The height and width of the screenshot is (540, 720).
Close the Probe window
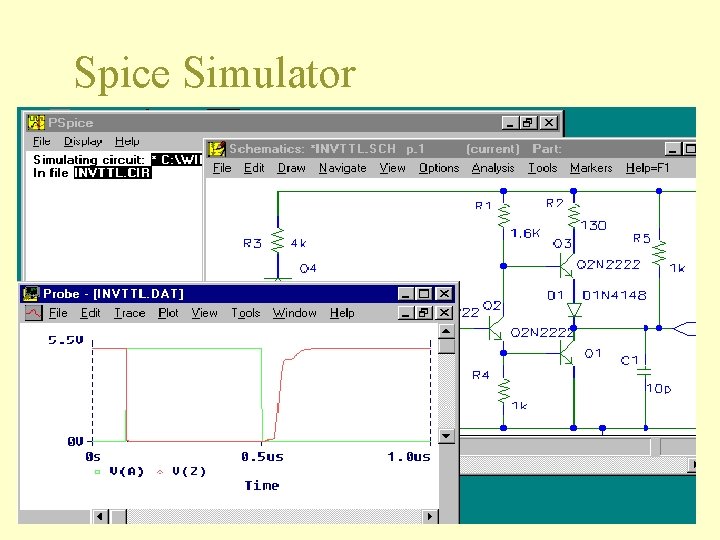[444, 294]
